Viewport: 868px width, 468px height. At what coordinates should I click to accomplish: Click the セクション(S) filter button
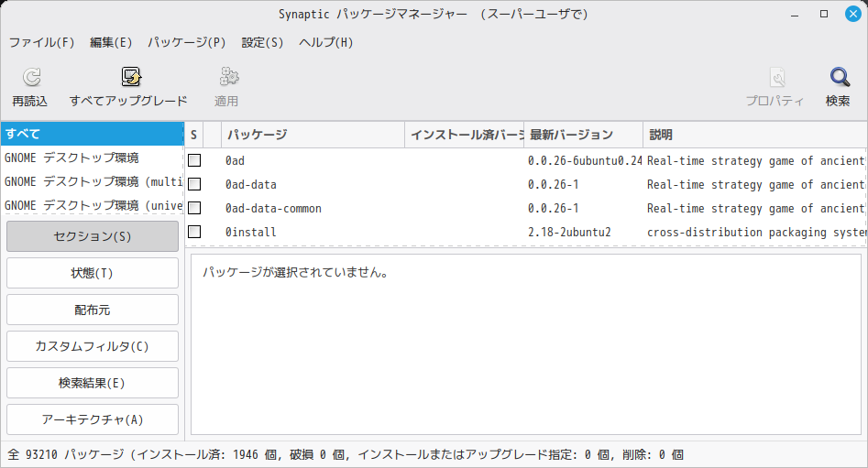pyautogui.click(x=93, y=236)
